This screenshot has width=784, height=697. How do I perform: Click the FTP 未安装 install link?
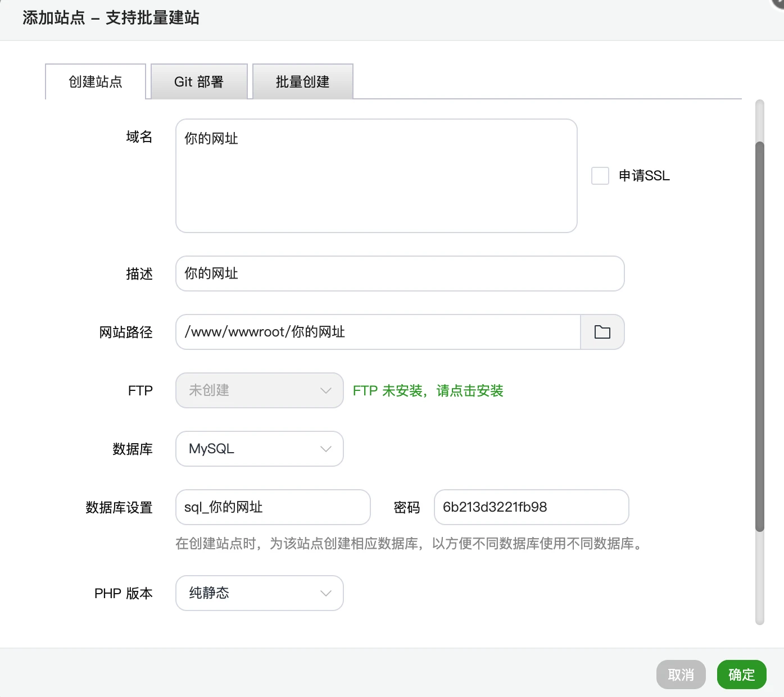click(428, 391)
